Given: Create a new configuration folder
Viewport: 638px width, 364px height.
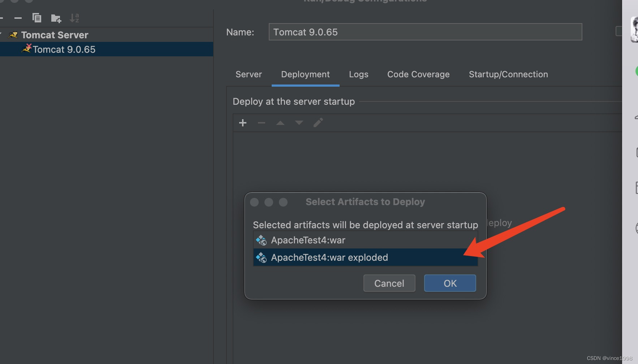Looking at the screenshot, I should (56, 18).
